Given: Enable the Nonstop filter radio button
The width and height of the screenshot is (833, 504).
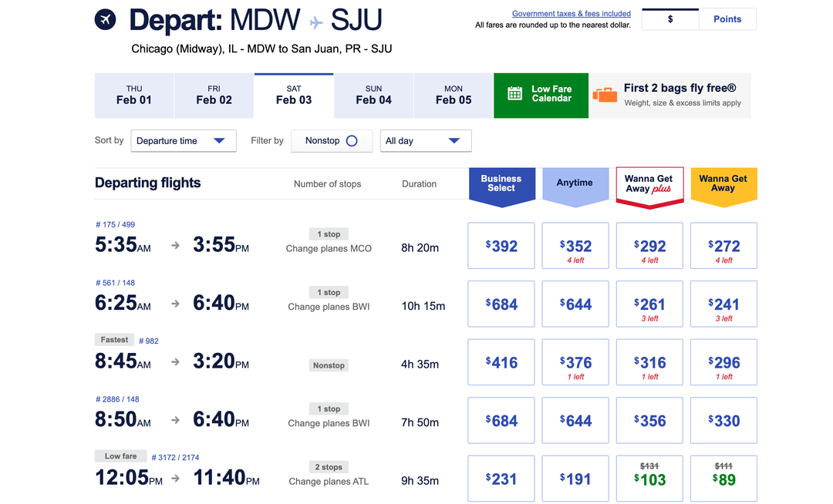Looking at the screenshot, I should click(352, 141).
